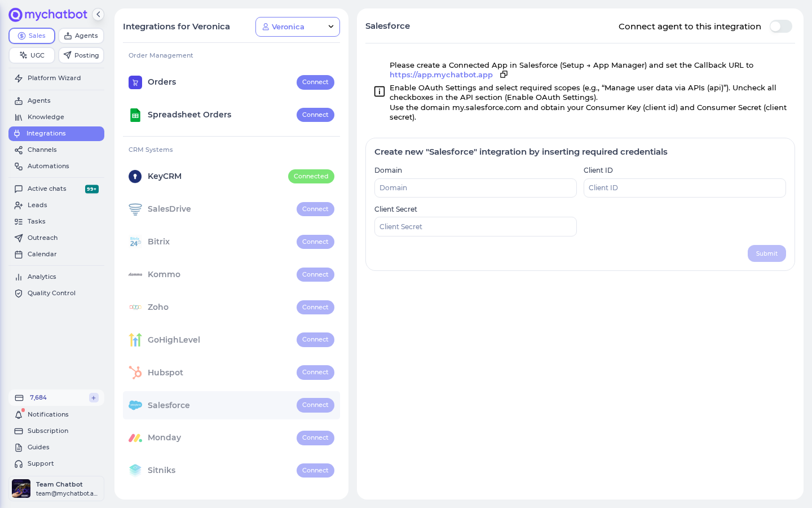Click Connect for Bitrix
This screenshot has width=812, height=508.
click(315, 242)
